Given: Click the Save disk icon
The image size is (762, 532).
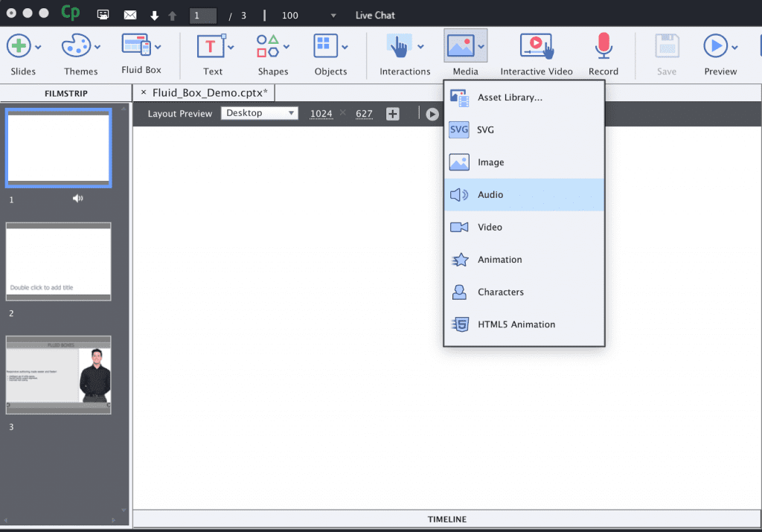Looking at the screenshot, I should tap(667, 46).
